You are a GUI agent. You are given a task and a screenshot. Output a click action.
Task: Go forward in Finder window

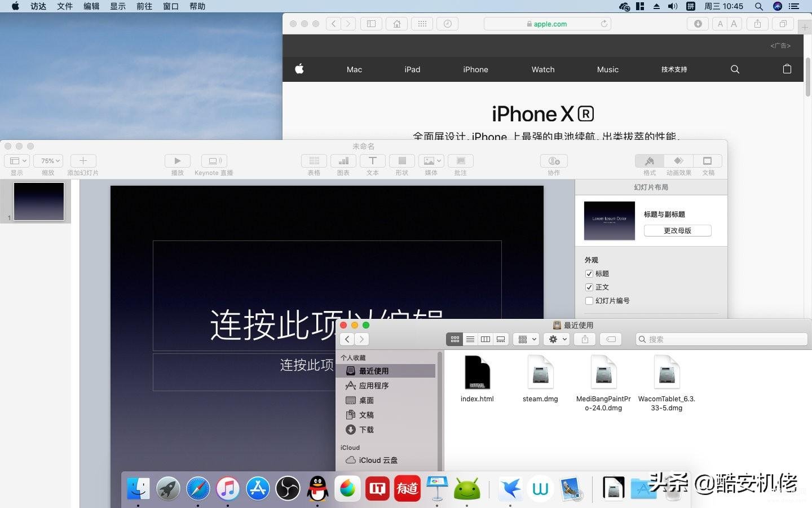pos(362,339)
